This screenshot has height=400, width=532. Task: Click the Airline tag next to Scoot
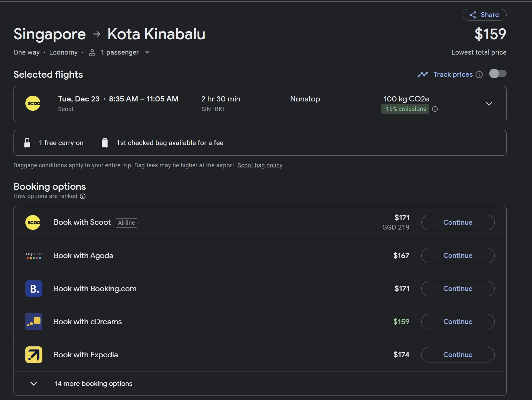pos(126,223)
